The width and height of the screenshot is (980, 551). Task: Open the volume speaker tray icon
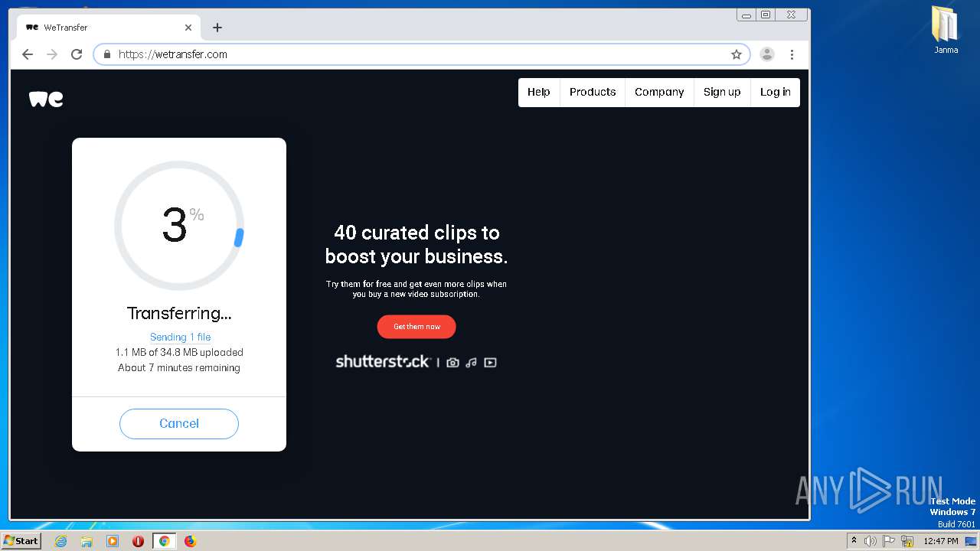pos(870,541)
